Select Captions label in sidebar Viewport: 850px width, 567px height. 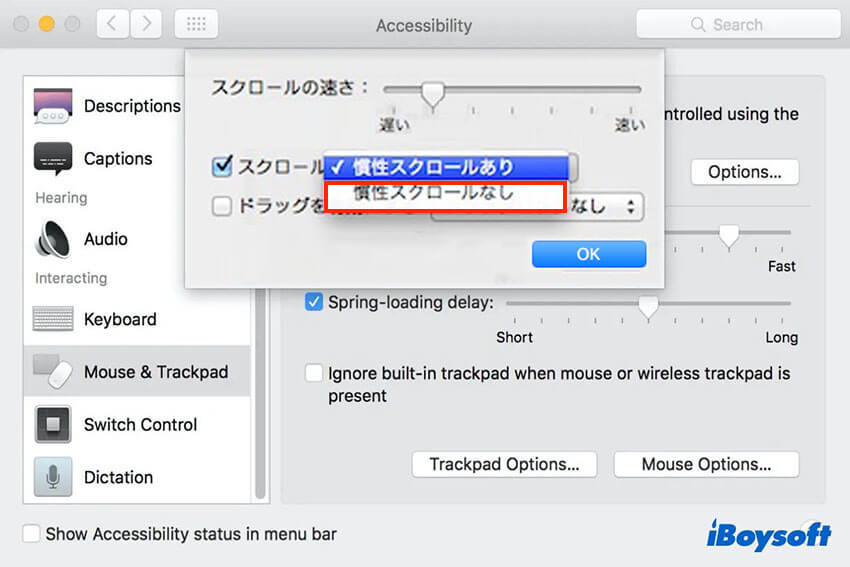click(x=118, y=158)
